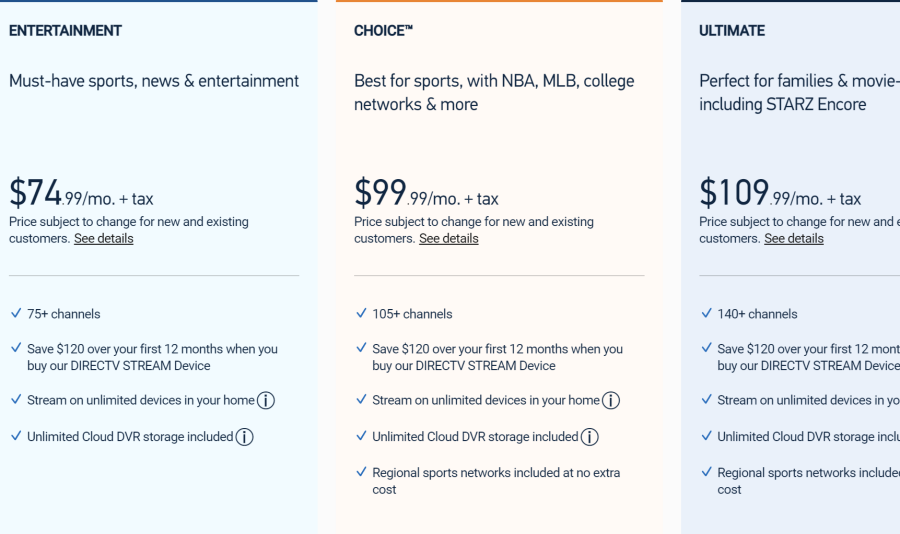900x534 pixels.
Task: Click info icon beside Choice unlimited devices streaming
Action: [611, 400]
